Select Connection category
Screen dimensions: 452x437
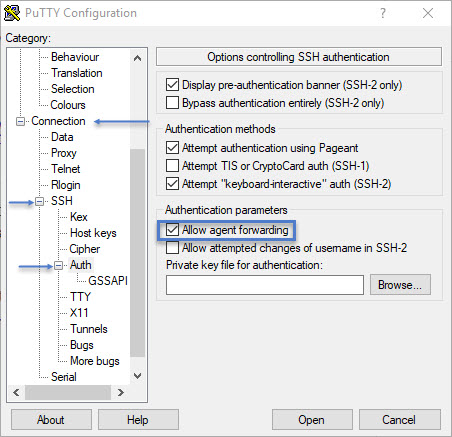coord(58,121)
